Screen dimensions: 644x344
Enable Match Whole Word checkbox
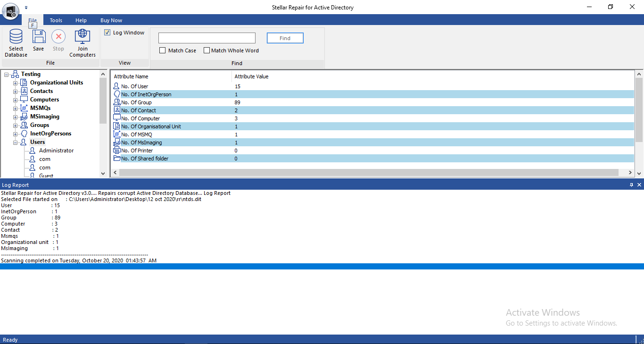[206, 50]
